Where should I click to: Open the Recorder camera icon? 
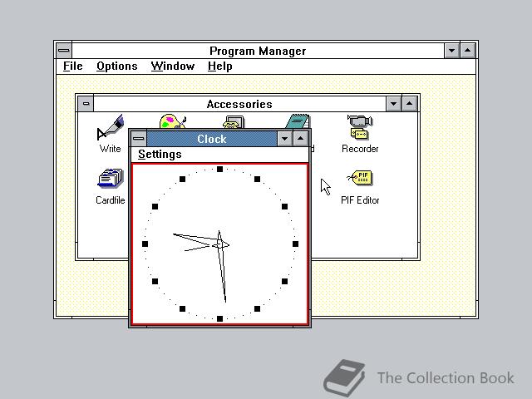360,127
